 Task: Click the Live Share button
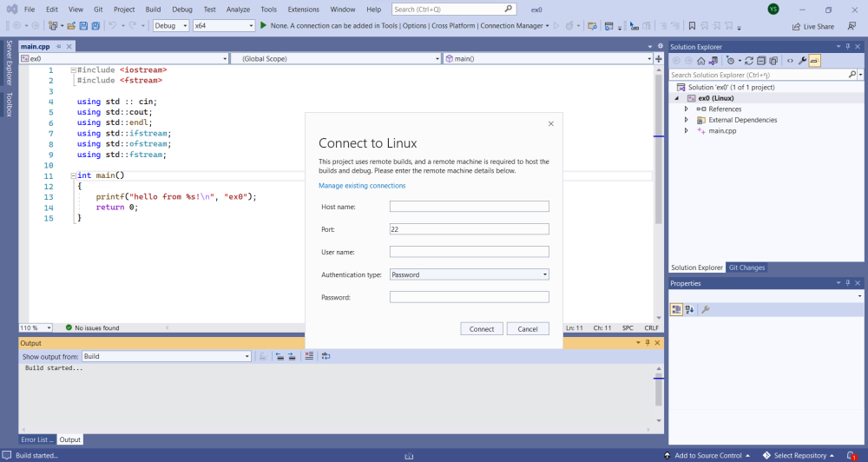pos(812,26)
